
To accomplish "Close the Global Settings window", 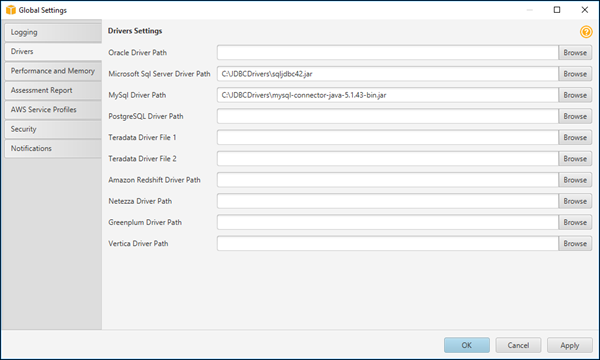I will coord(585,10).
